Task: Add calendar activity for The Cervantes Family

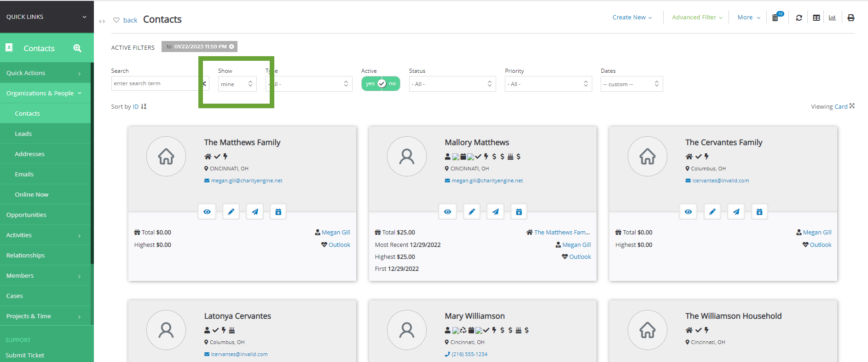Action: pyautogui.click(x=760, y=212)
